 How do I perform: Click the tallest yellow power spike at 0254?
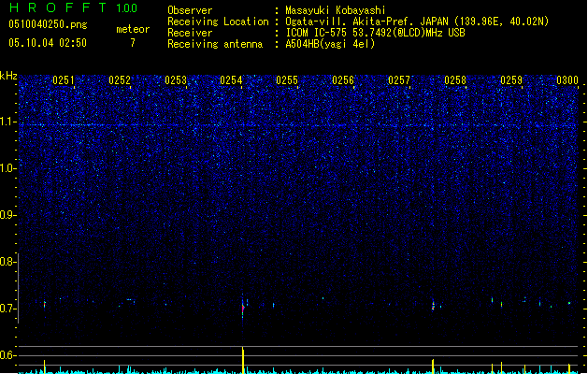pos(243,360)
